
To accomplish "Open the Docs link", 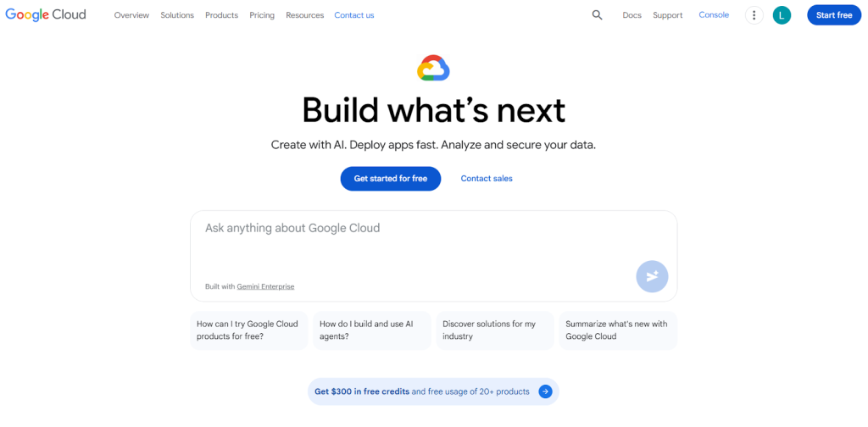I will click(x=632, y=15).
